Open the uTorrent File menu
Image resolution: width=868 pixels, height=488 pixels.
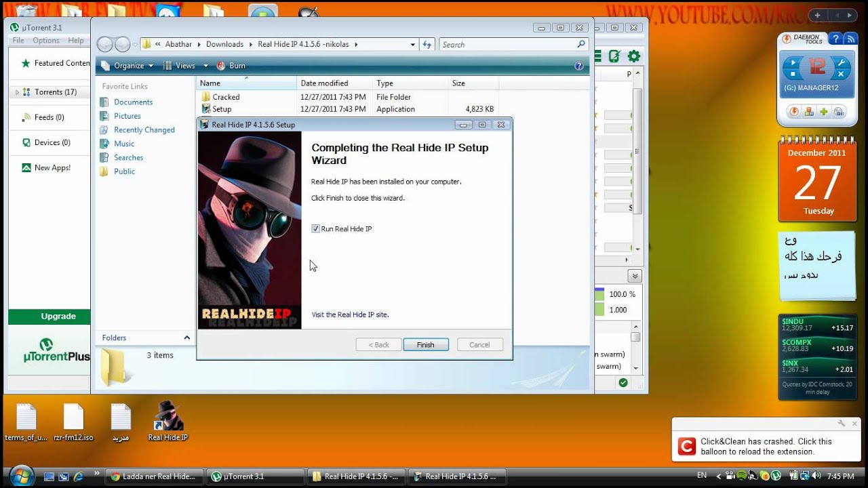(x=18, y=41)
